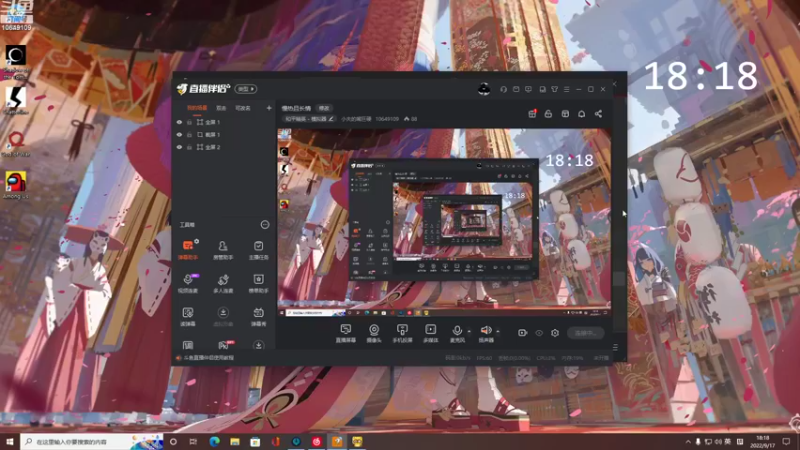Add a 摄像头 camera source
The height and width of the screenshot is (450, 800).
point(374,333)
